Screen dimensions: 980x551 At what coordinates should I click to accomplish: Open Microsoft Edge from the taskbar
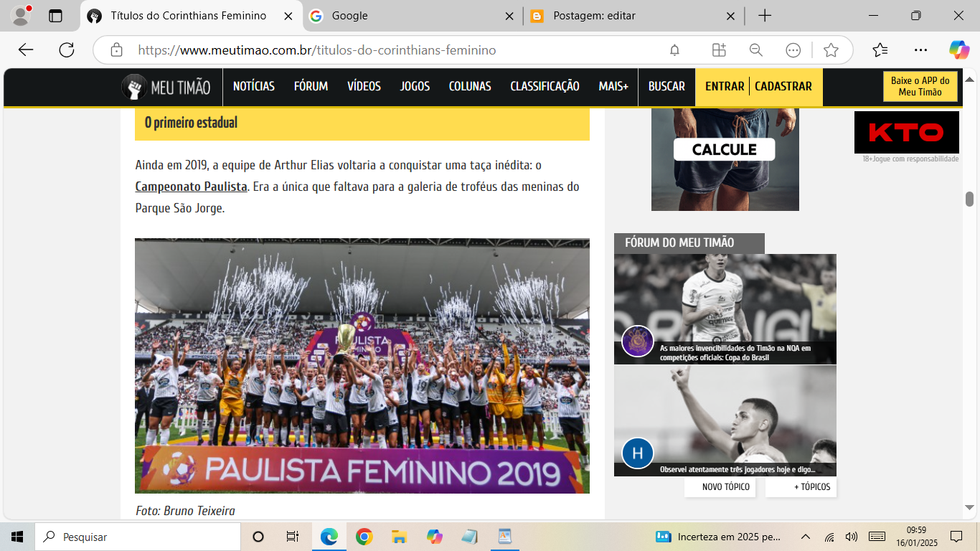(x=329, y=537)
